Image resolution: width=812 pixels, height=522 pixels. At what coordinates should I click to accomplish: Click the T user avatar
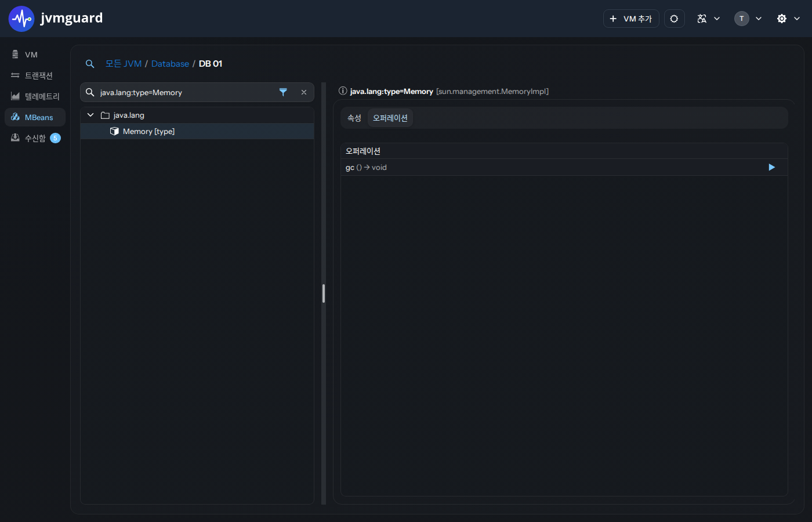[742, 19]
